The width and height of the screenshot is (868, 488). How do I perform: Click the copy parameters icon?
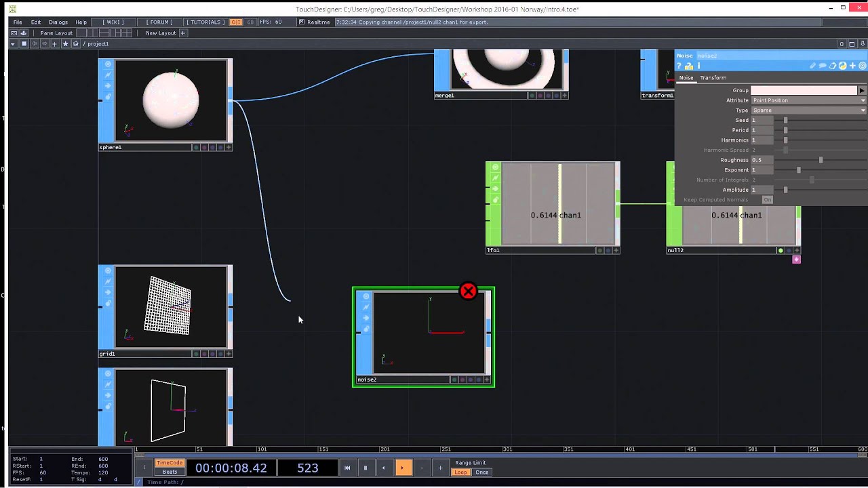pos(833,66)
